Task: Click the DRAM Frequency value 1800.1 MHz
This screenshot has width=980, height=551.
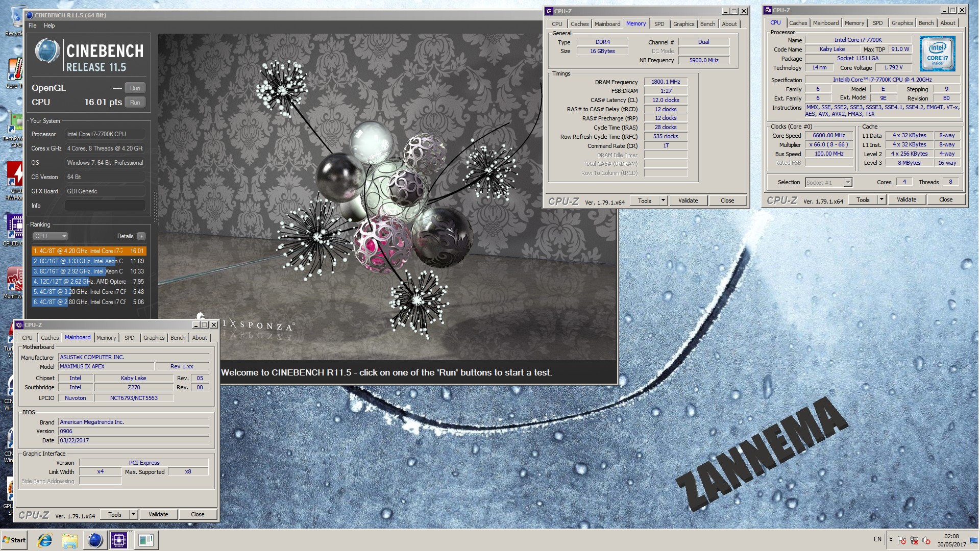Action: [x=666, y=82]
